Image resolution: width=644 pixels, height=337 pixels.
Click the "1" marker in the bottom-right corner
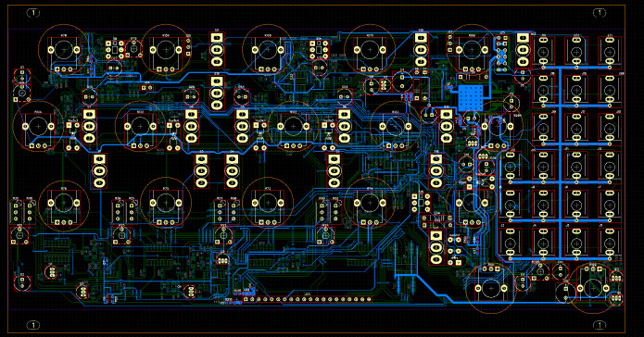[600, 325]
